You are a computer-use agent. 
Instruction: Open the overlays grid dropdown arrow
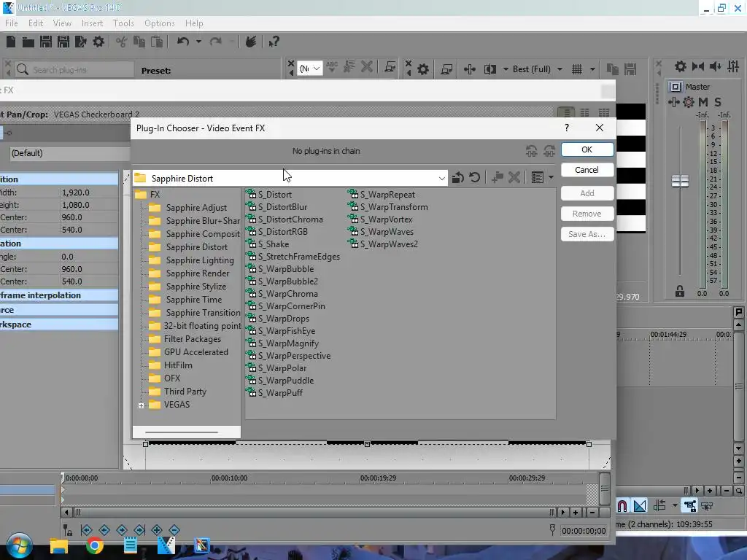[x=592, y=69]
